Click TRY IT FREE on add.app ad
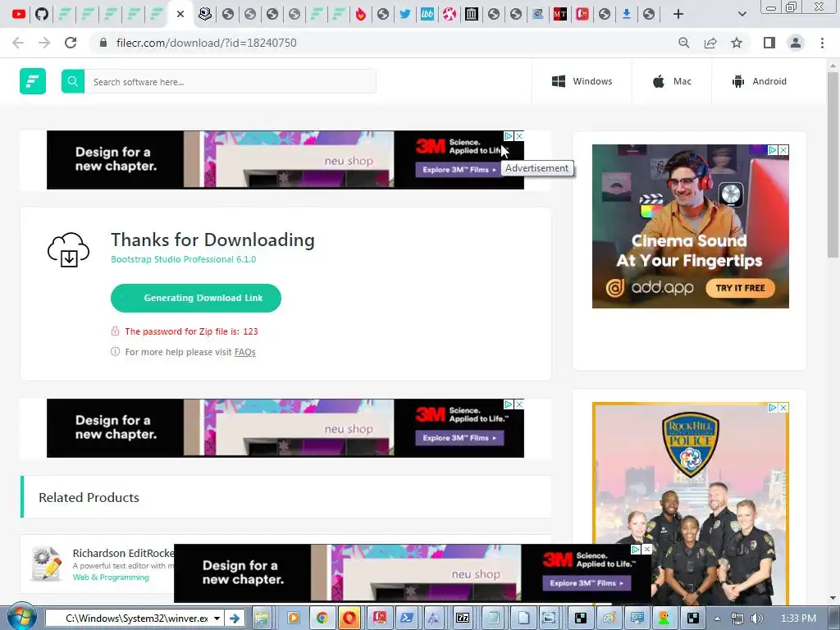 point(740,288)
